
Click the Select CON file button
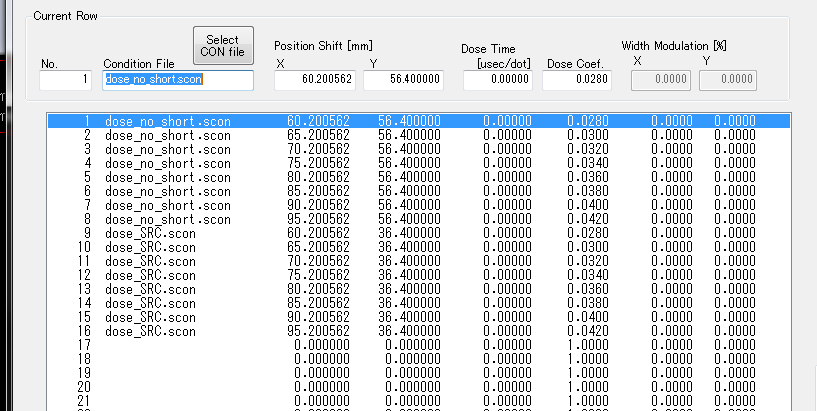223,45
